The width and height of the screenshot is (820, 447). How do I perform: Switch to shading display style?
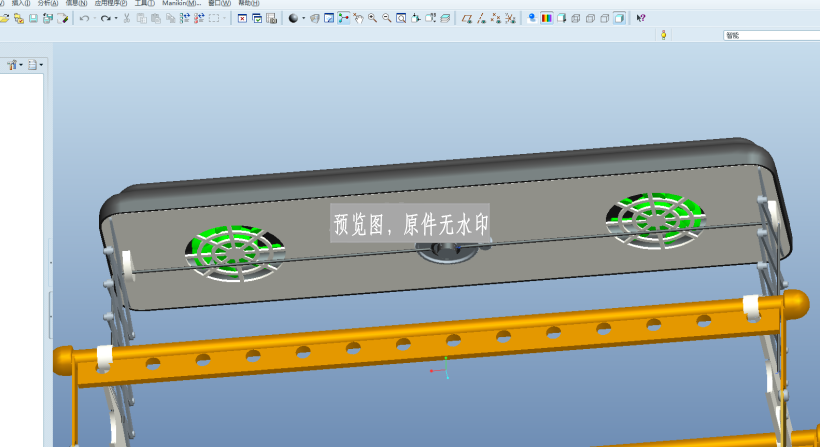[x=619, y=18]
